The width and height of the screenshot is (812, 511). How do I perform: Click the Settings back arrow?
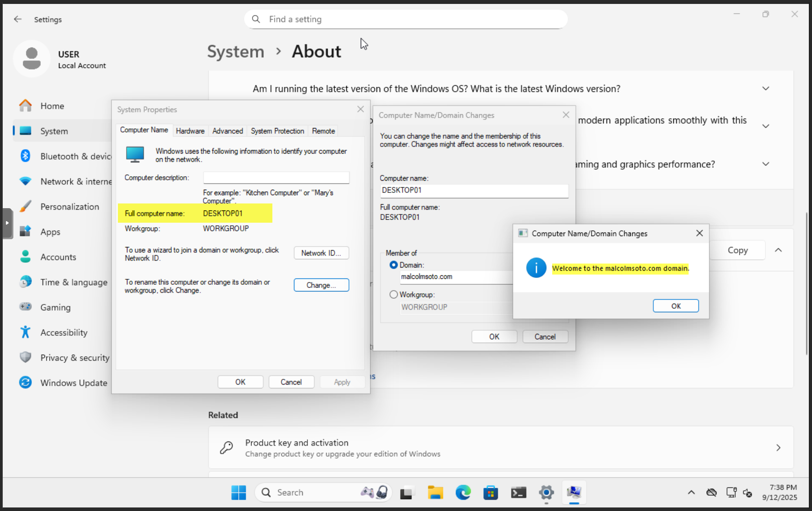pos(18,19)
